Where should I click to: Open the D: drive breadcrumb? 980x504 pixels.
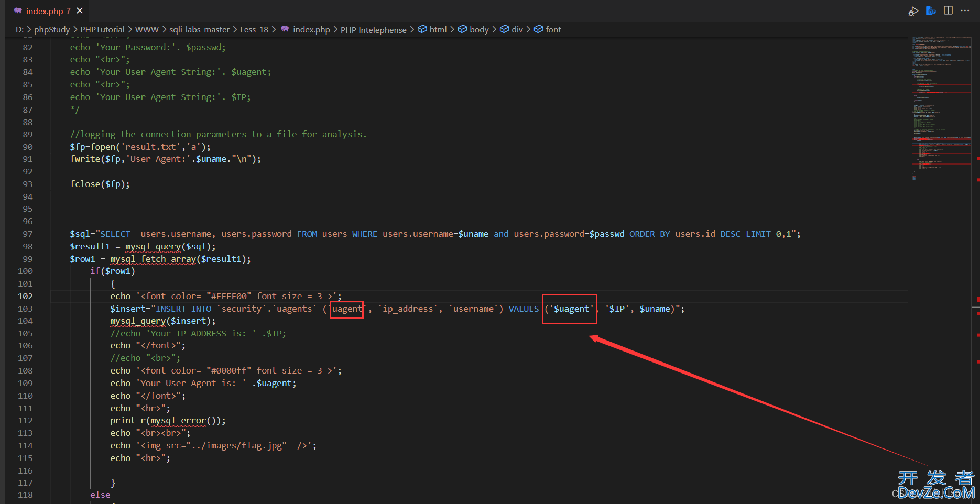[19, 30]
